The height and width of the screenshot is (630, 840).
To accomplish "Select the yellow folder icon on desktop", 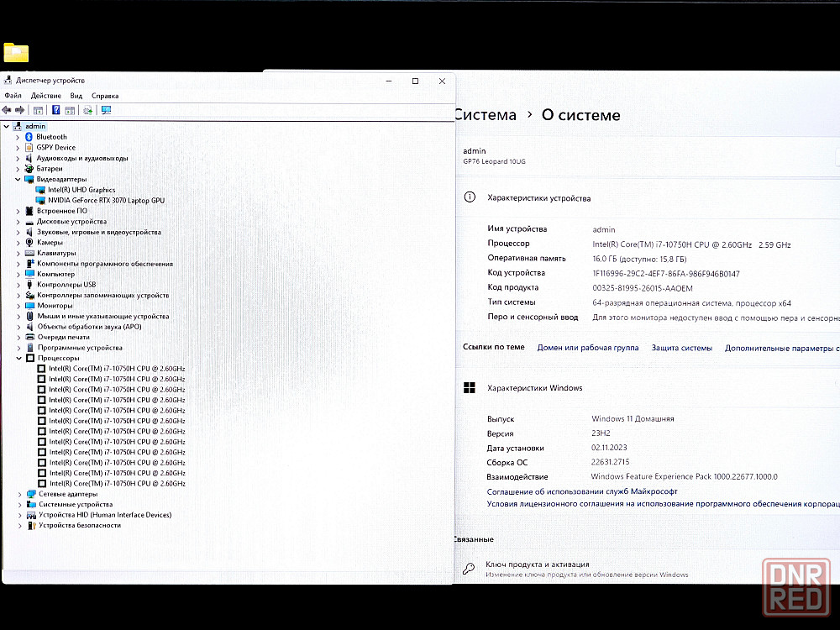I will pos(15,52).
